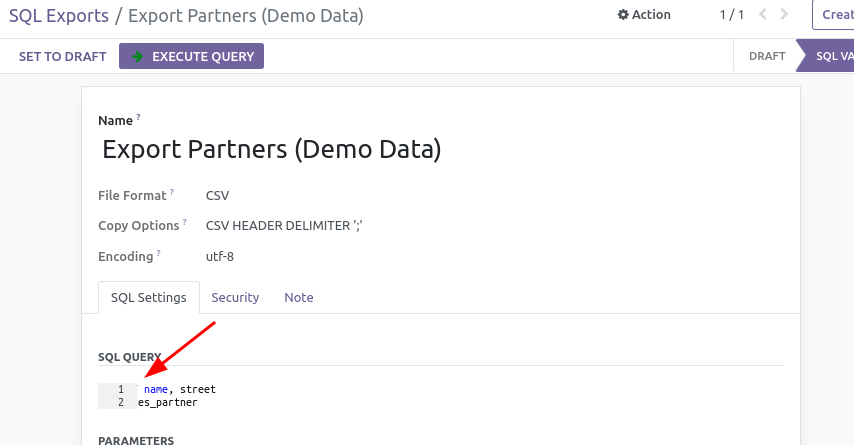Switch to the Note tab
Viewport: 854px width, 445px height.
pyautogui.click(x=298, y=297)
